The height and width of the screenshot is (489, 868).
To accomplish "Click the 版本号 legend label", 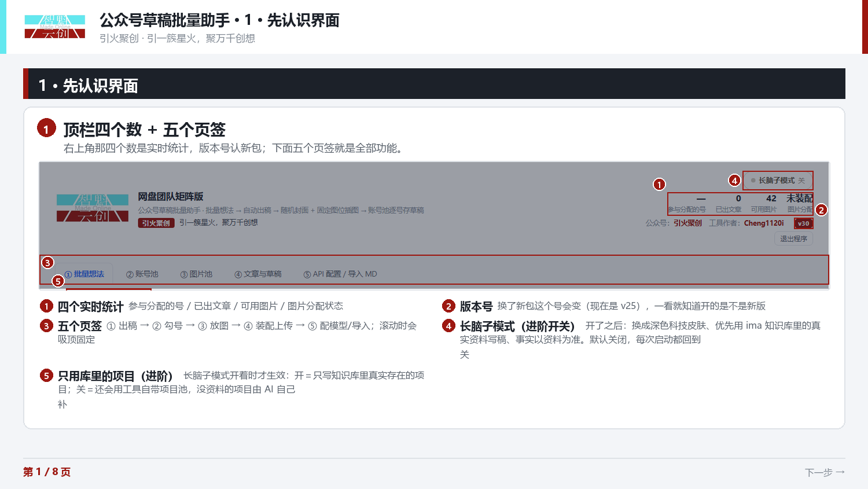I will point(476,307).
